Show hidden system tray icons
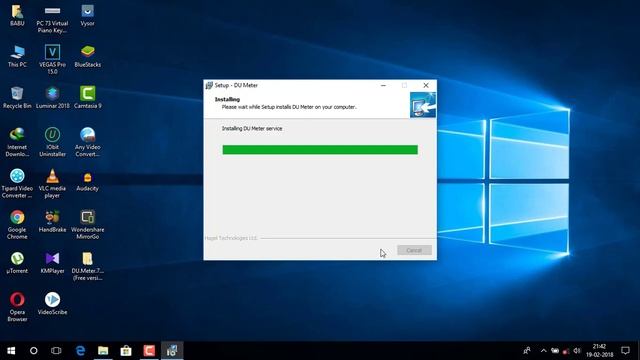Screen dimensions: 640x360 [x=543, y=351]
